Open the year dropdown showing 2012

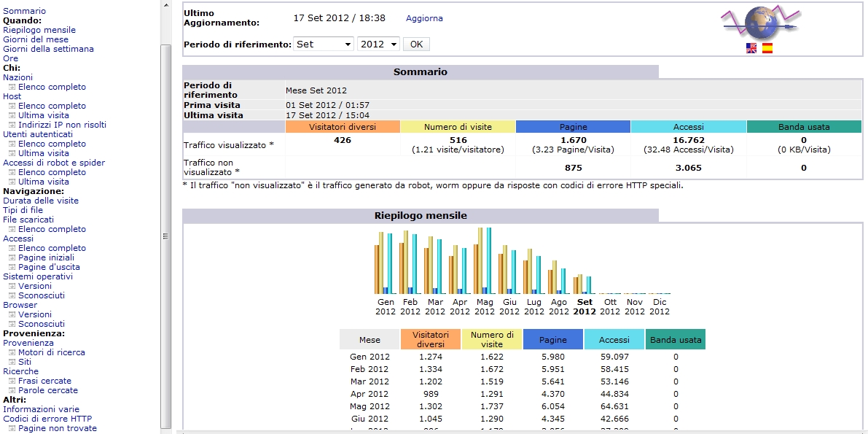pos(378,44)
